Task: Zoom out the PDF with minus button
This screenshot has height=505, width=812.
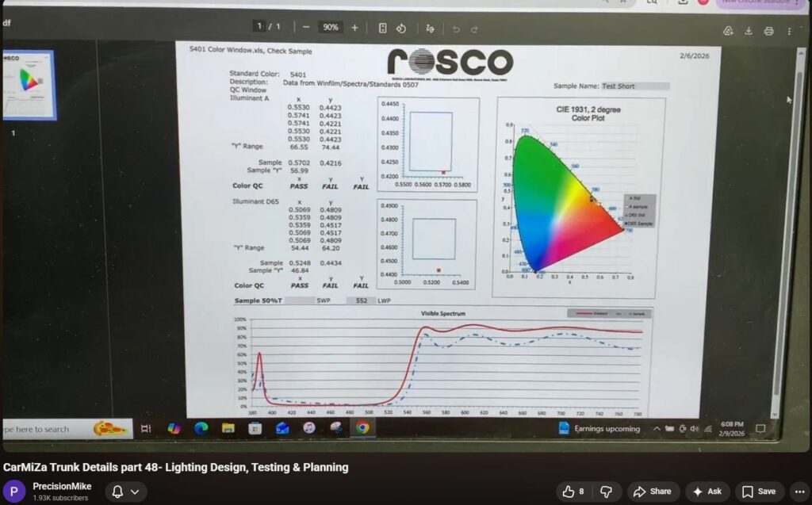Action: click(x=306, y=28)
